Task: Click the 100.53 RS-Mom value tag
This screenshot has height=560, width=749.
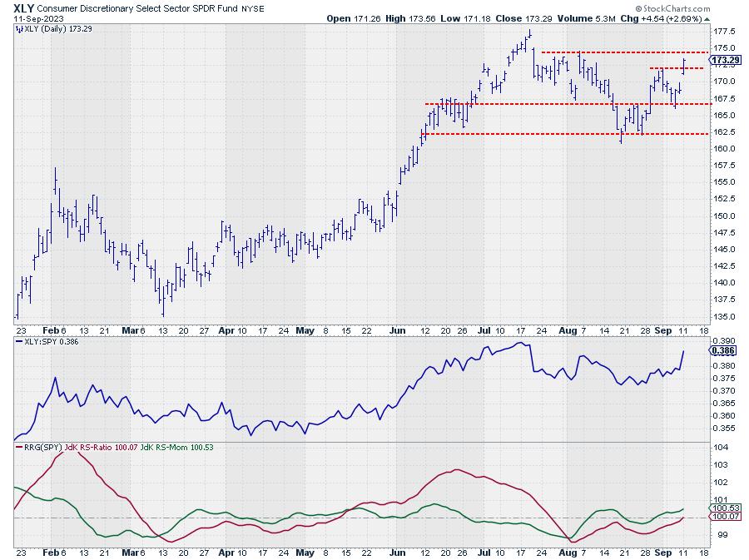Action: 724,508
